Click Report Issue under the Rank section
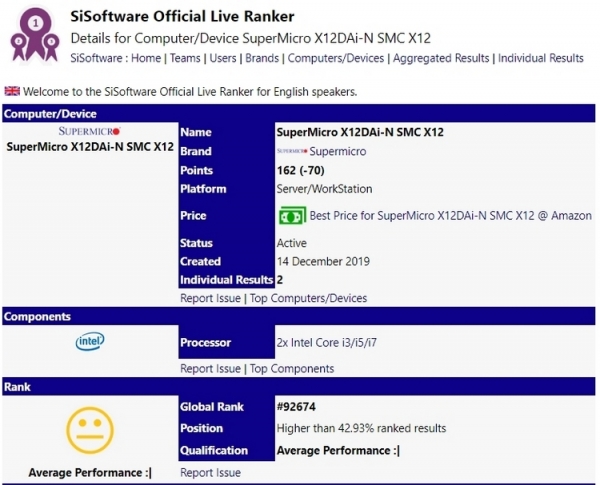Image resolution: width=600 pixels, height=485 pixels. [210, 473]
